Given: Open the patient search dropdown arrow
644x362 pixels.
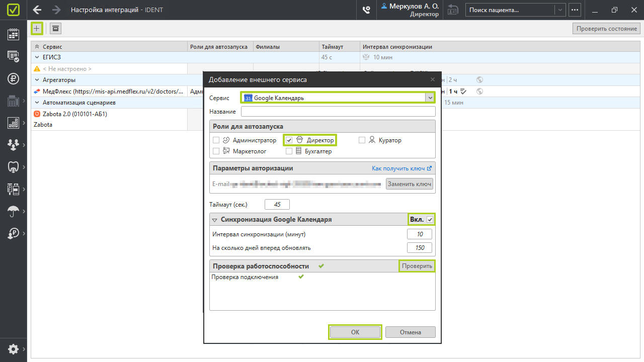Looking at the screenshot, I should (560, 10).
